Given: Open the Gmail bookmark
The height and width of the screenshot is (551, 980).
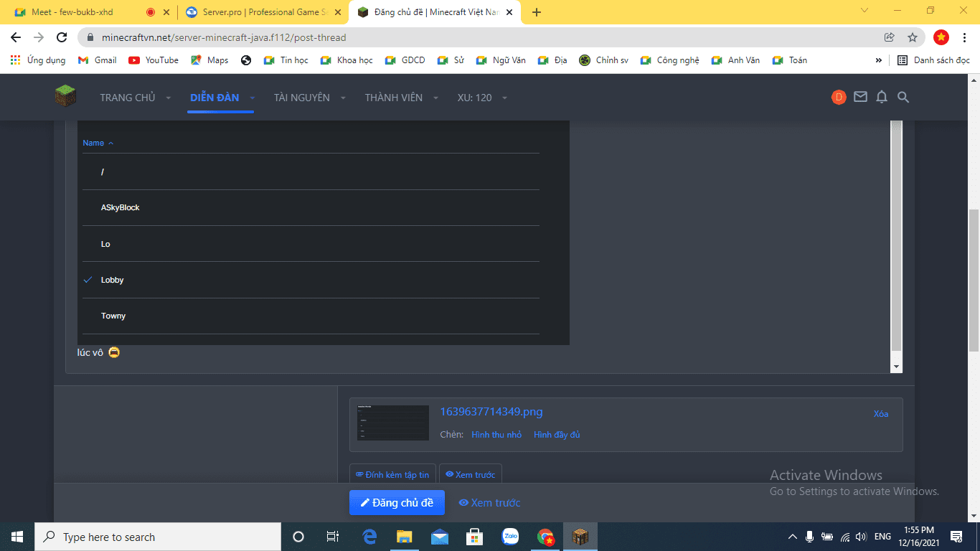Looking at the screenshot, I should (97, 60).
